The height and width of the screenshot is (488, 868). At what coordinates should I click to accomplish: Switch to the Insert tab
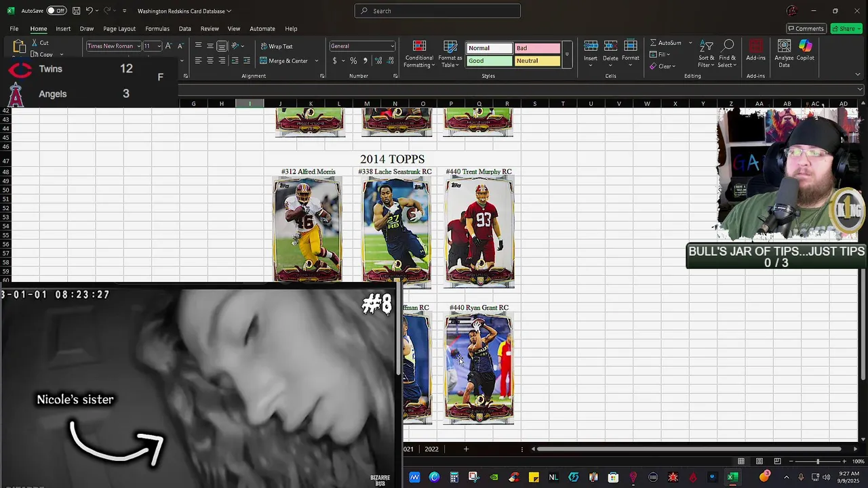click(x=63, y=28)
